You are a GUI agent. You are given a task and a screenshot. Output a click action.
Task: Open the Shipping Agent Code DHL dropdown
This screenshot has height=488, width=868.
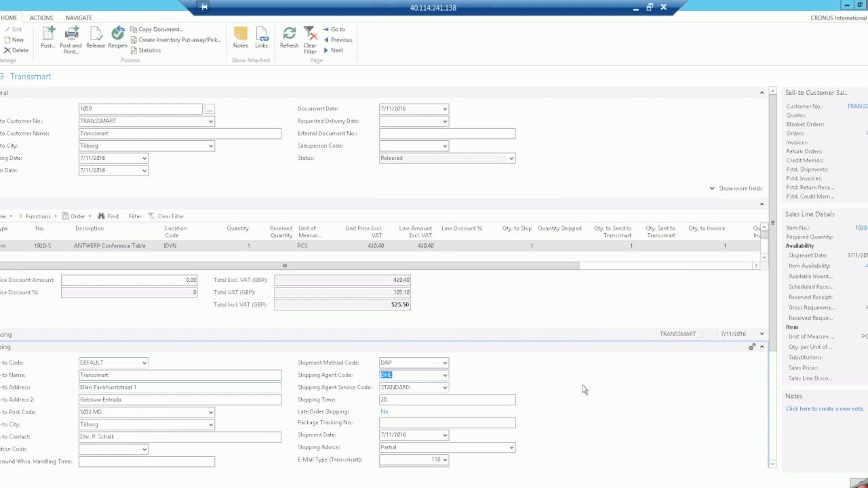coord(445,375)
